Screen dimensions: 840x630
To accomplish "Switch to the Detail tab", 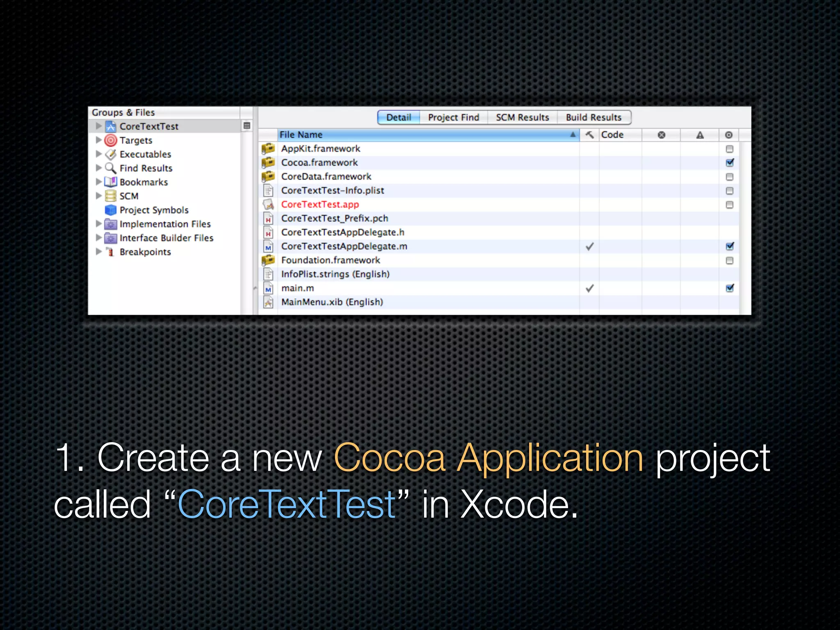I will pos(399,117).
